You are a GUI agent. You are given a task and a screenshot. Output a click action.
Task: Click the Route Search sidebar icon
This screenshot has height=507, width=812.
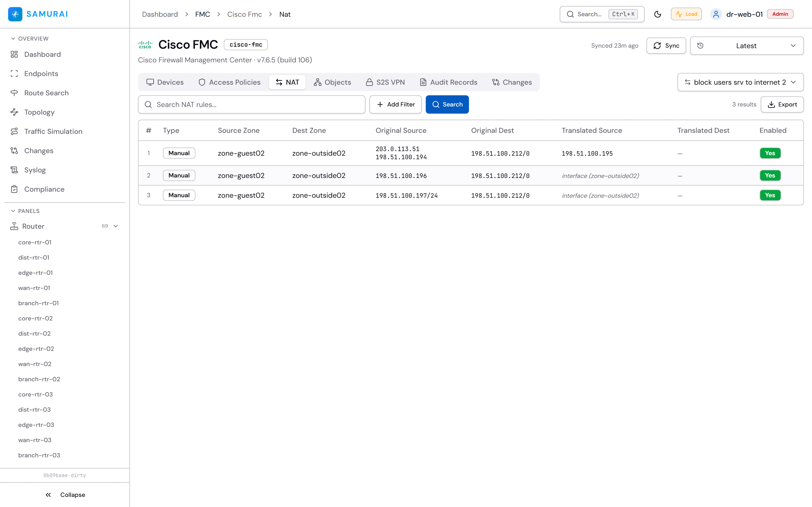click(14, 93)
